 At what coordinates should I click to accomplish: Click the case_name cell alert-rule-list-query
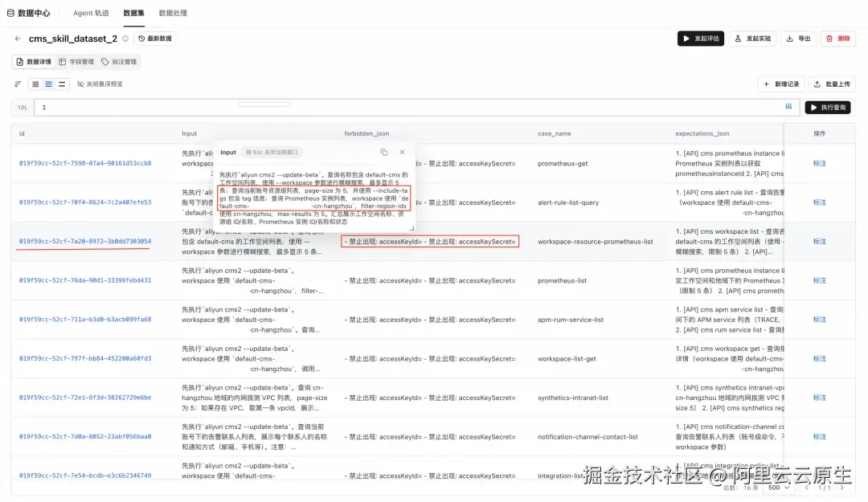coord(568,202)
